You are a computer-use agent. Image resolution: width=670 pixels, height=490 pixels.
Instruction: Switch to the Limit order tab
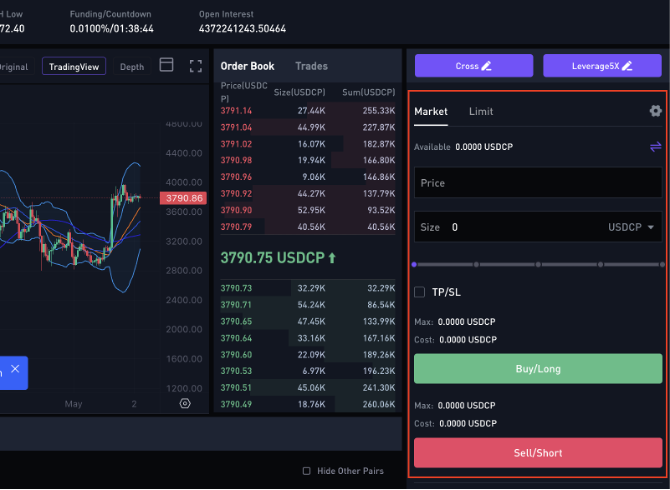tap(481, 111)
